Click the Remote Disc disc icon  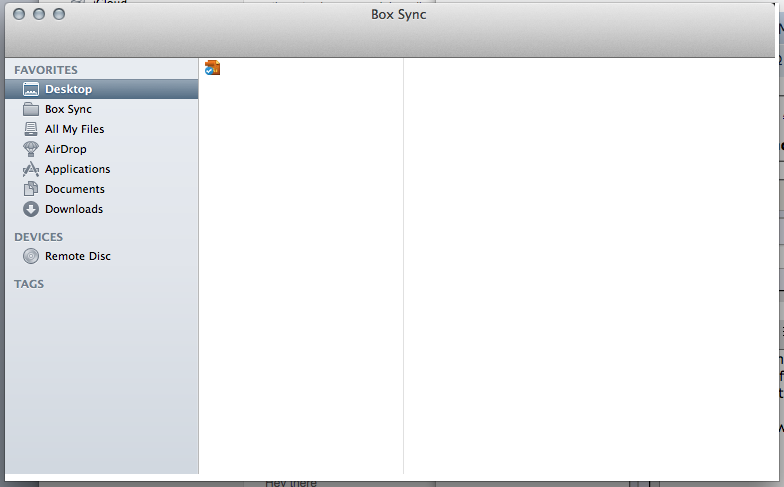pos(30,256)
